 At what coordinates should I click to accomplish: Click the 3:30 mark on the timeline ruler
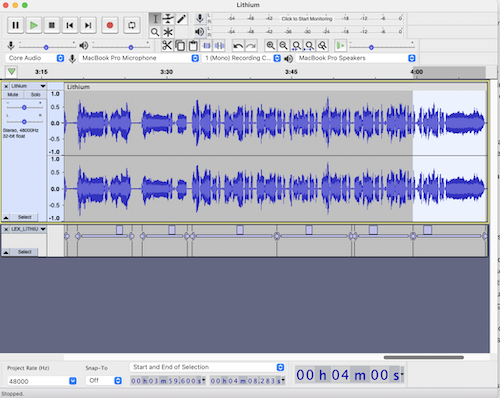pyautogui.click(x=166, y=72)
